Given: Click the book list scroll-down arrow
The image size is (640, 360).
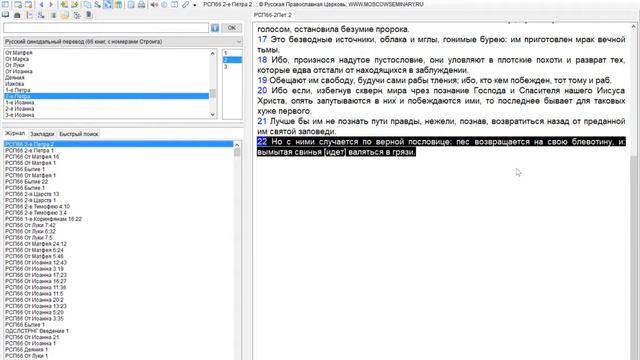Looking at the screenshot, I should 213,115.
